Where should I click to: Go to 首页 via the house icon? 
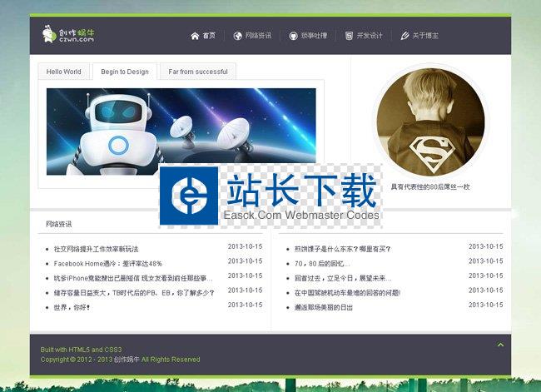click(x=195, y=36)
